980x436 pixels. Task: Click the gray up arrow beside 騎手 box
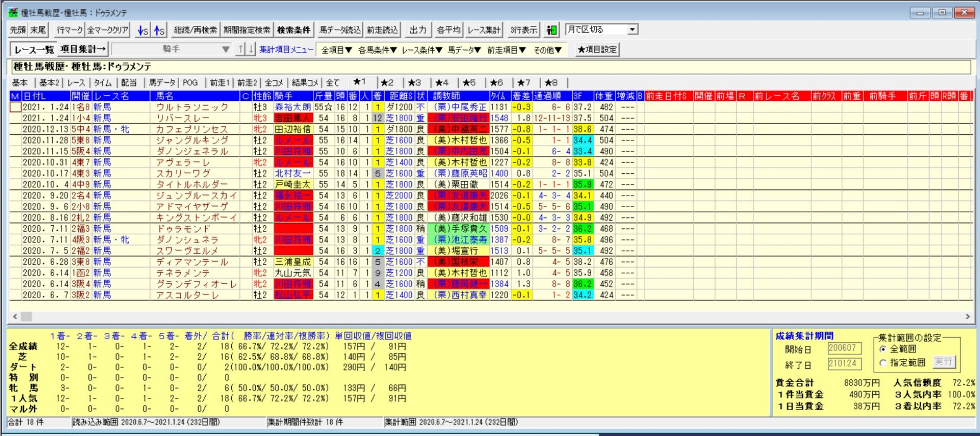tap(240, 49)
